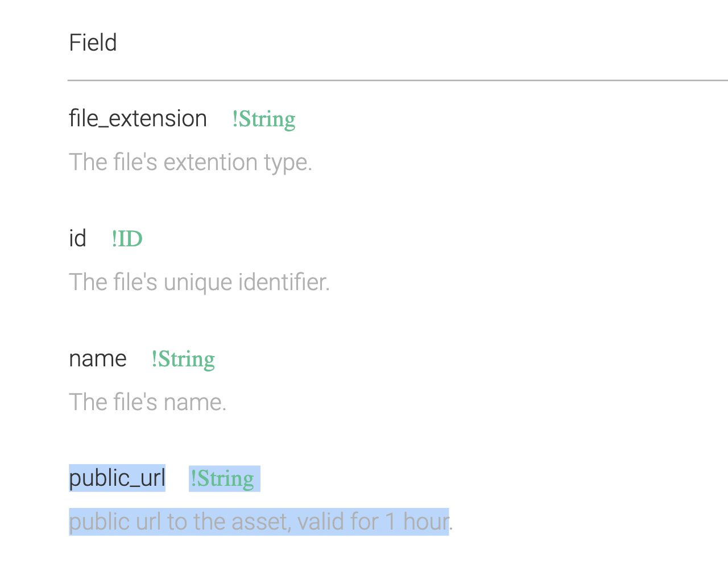Click the word "hour" in the description
Image resolution: width=728 pixels, height=570 pixels.
[x=426, y=522]
